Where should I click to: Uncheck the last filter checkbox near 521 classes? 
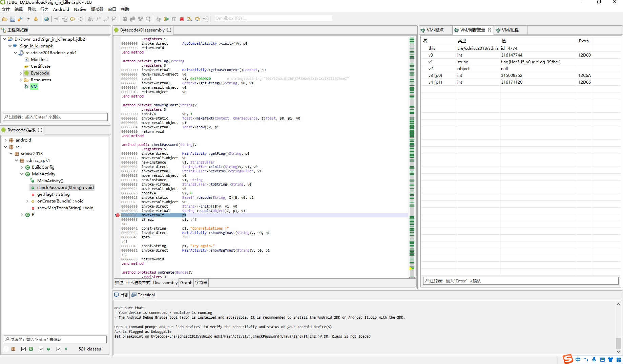pos(58,349)
